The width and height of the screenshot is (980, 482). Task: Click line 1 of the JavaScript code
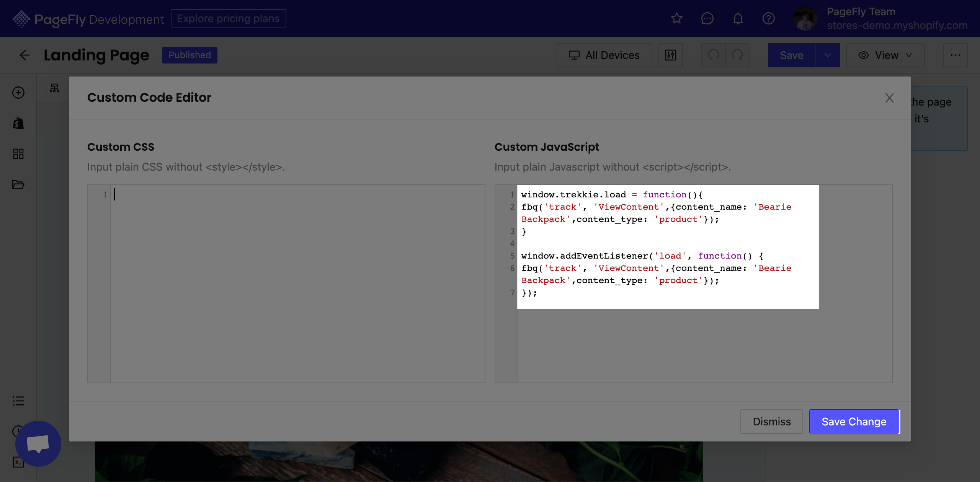click(x=612, y=195)
